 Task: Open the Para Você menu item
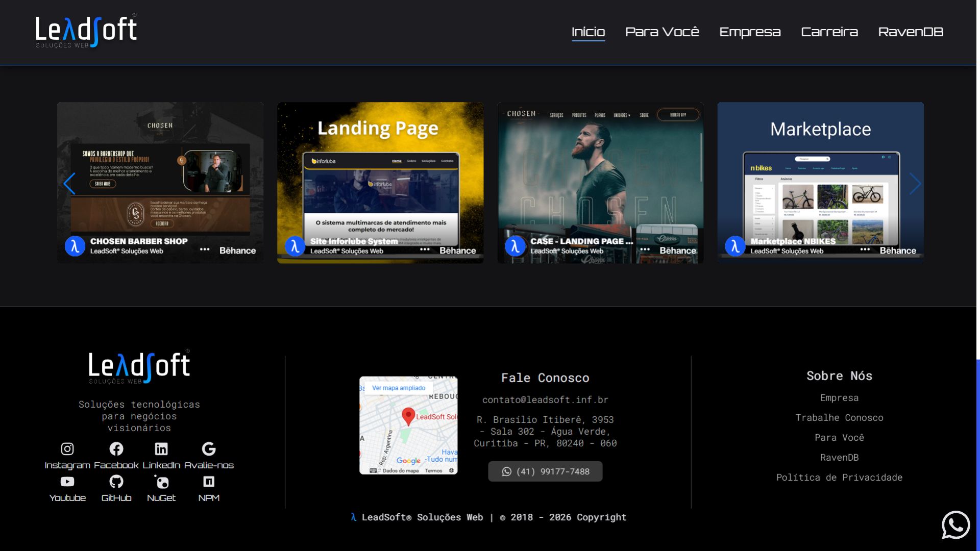tap(662, 32)
